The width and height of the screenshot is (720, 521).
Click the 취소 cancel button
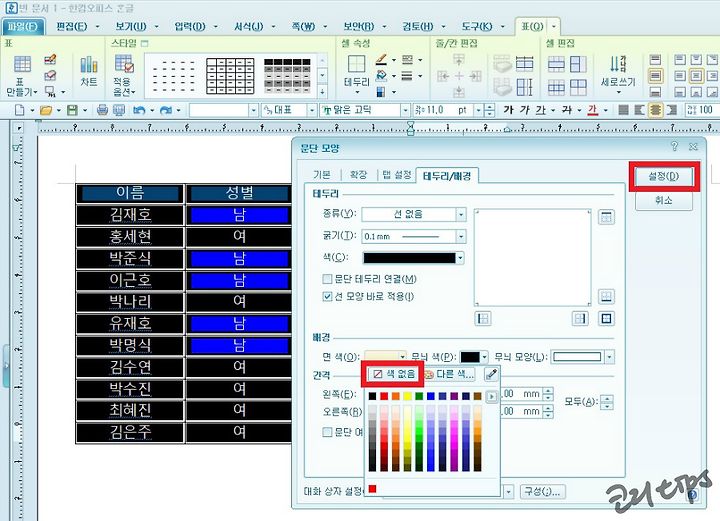click(x=664, y=200)
